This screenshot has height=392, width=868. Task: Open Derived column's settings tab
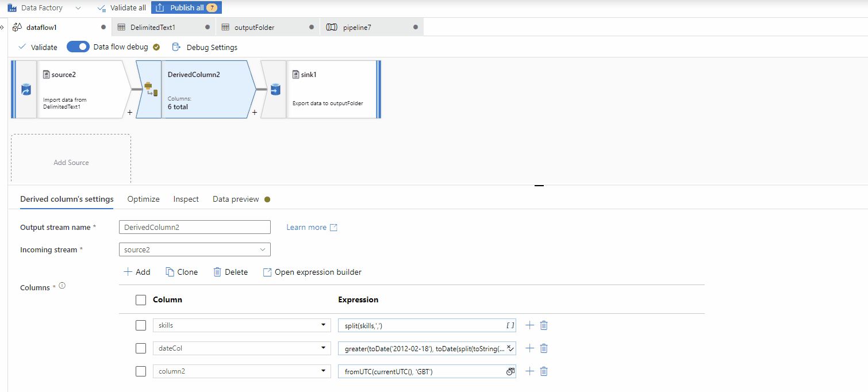[x=67, y=199]
